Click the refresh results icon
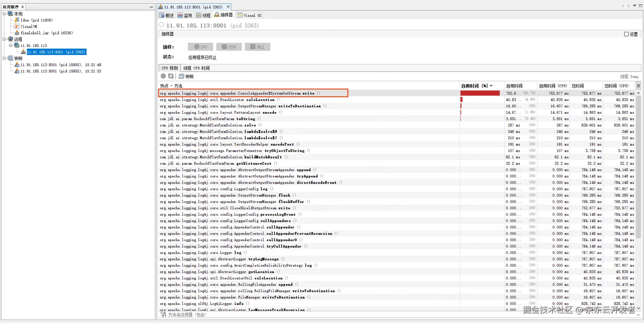Image resolution: width=644 pixels, height=323 pixels. [x=171, y=76]
